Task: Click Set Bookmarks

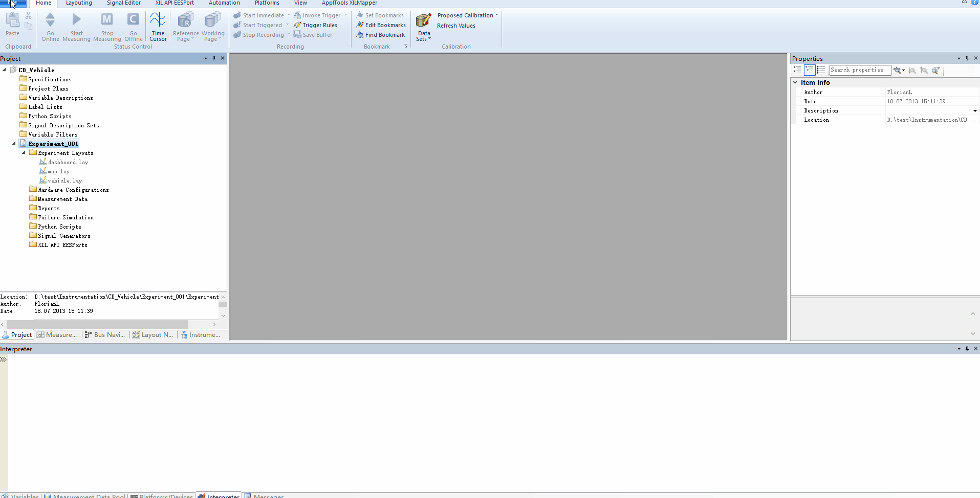Action: point(380,15)
